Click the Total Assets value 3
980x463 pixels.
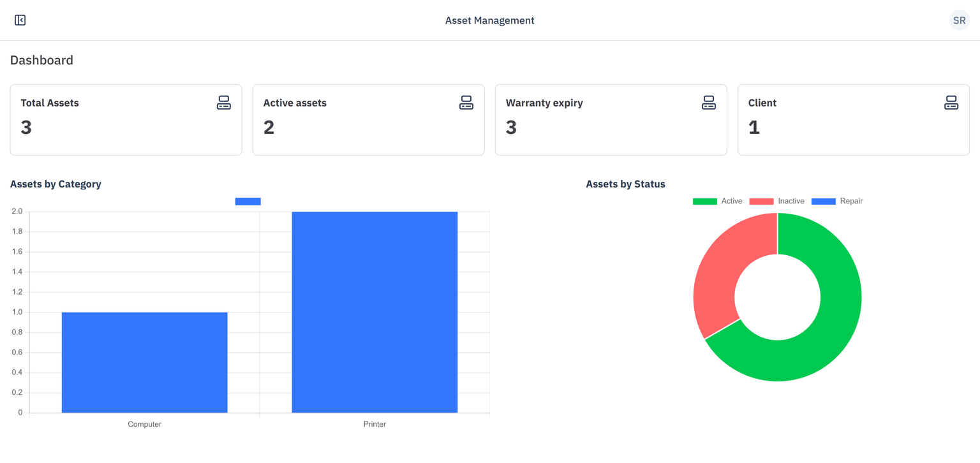26,128
